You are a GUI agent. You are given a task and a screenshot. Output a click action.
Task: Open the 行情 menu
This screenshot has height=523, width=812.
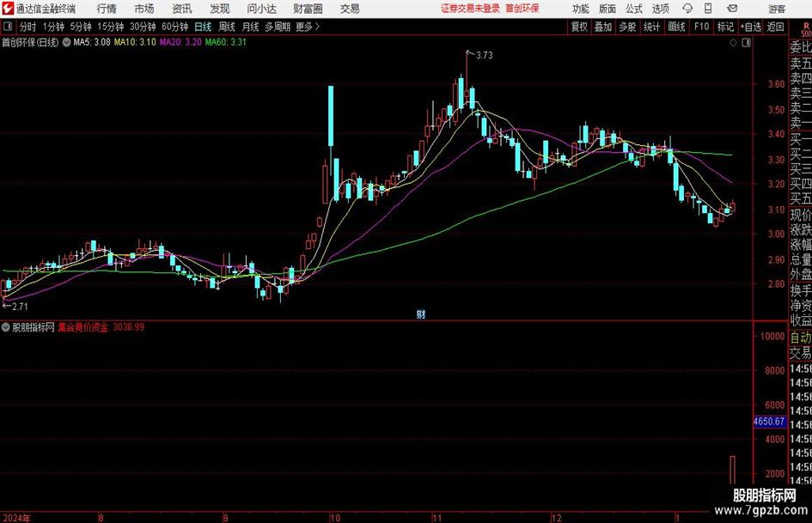(107, 9)
